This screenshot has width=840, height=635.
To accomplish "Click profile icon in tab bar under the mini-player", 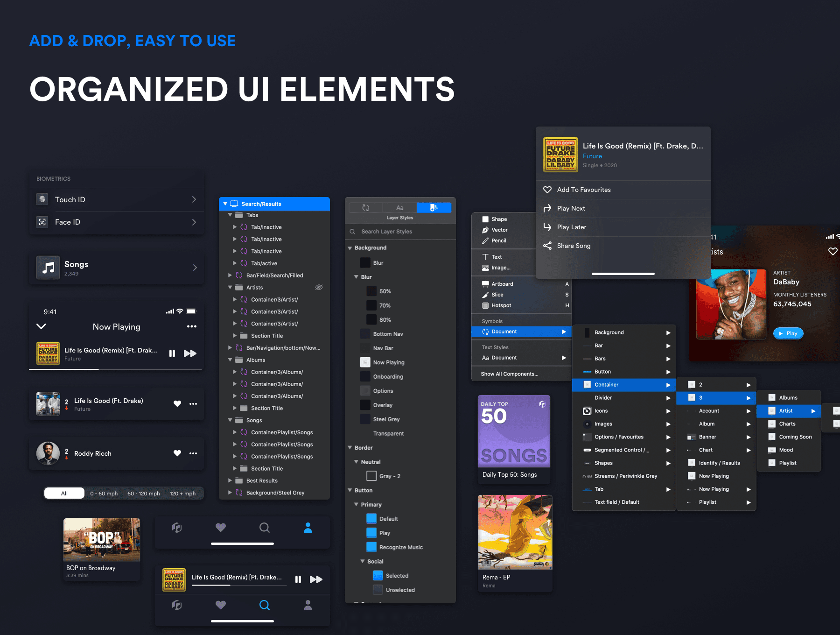I will click(x=308, y=605).
